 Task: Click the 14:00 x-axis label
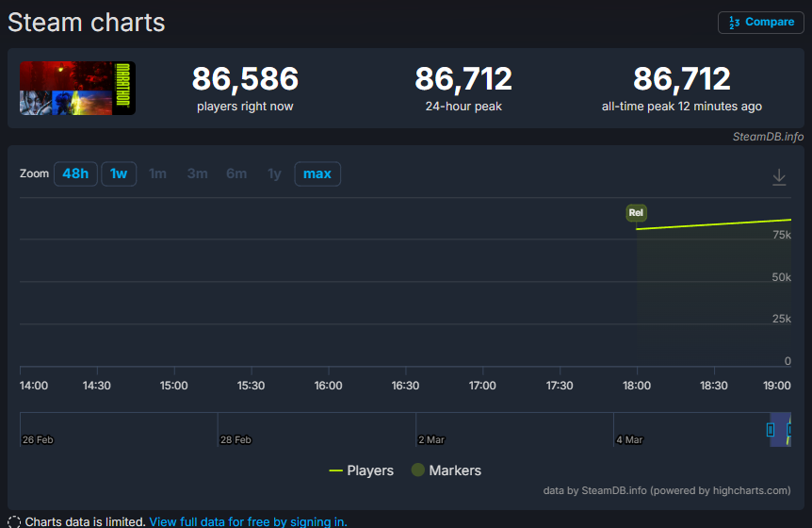click(x=34, y=386)
